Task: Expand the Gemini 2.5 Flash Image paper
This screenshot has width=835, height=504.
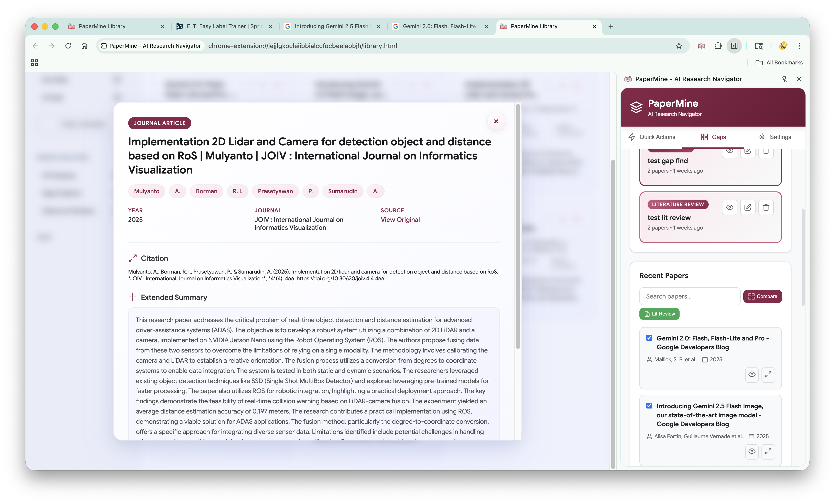Action: [x=768, y=451]
